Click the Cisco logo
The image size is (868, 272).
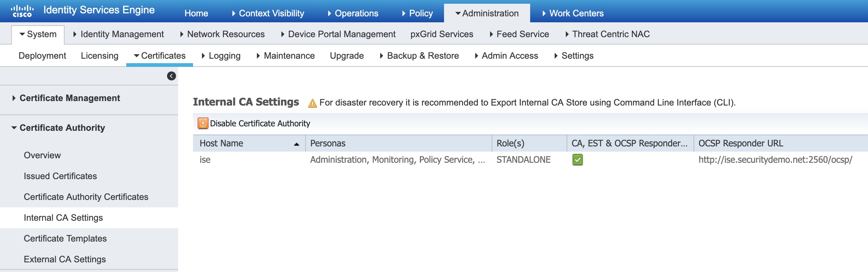pyautogui.click(x=22, y=11)
